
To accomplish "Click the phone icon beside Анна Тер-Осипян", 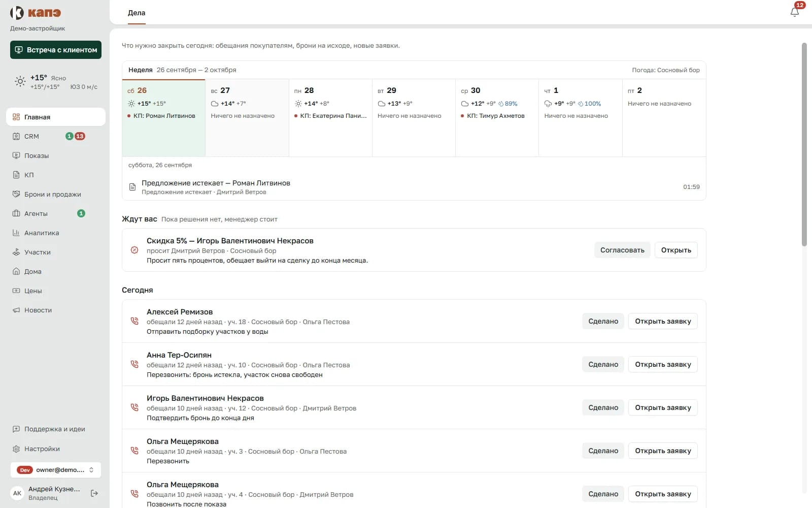I will pyautogui.click(x=134, y=364).
